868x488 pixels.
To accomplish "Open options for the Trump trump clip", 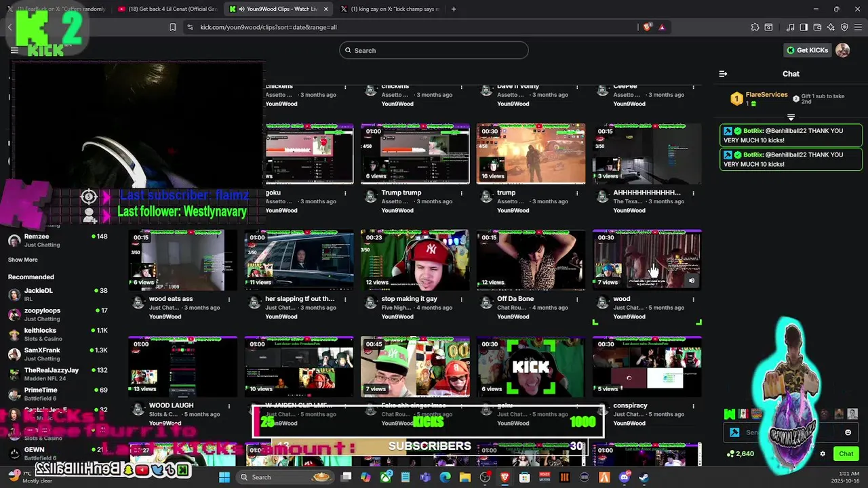I will [x=461, y=193].
